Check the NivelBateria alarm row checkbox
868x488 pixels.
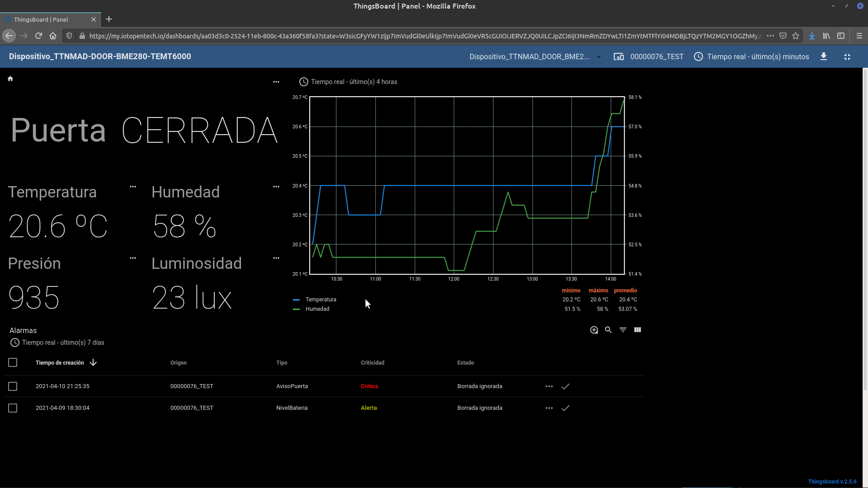pyautogui.click(x=13, y=408)
